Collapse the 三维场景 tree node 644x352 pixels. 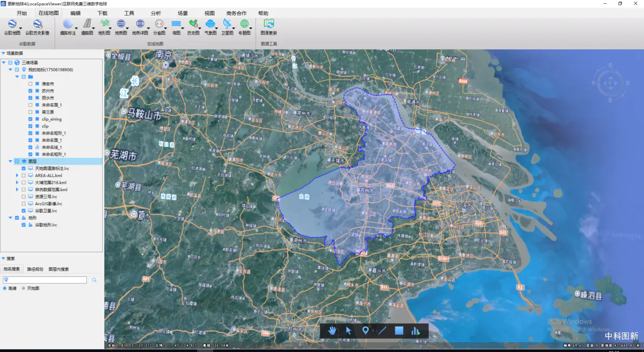pos(4,62)
